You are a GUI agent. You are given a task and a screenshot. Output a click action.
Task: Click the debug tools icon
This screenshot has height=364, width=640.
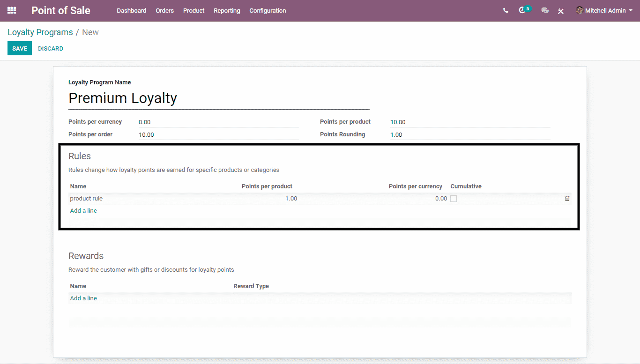click(560, 11)
